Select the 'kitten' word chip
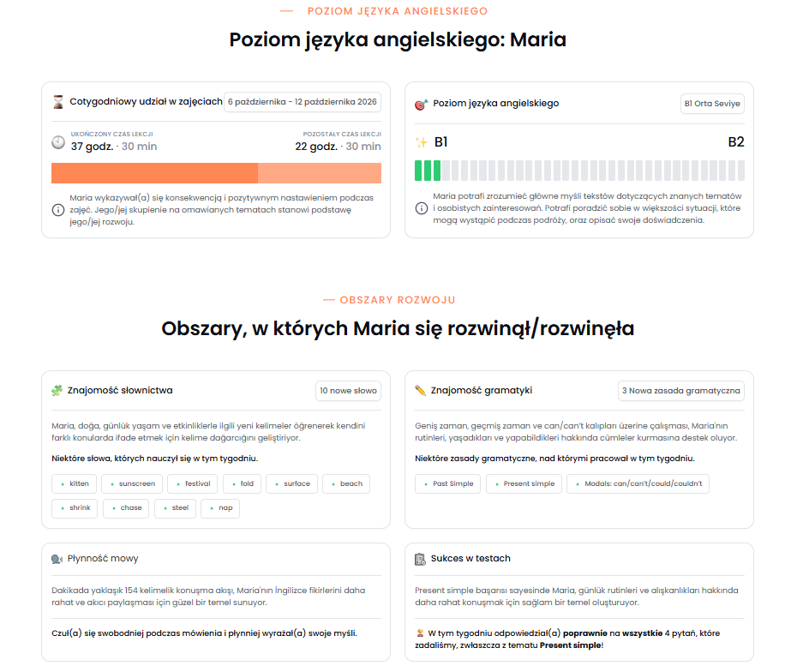Screen dimensions: 797x672 75,484
